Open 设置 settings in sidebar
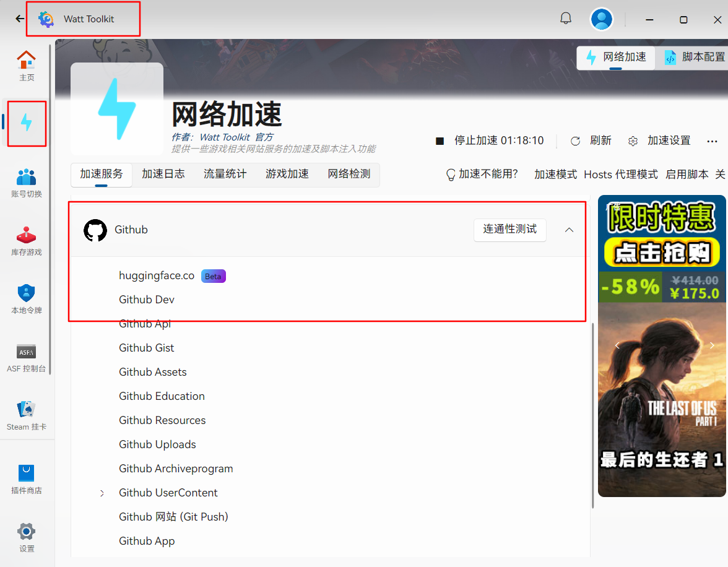The height and width of the screenshot is (567, 728). [x=27, y=537]
